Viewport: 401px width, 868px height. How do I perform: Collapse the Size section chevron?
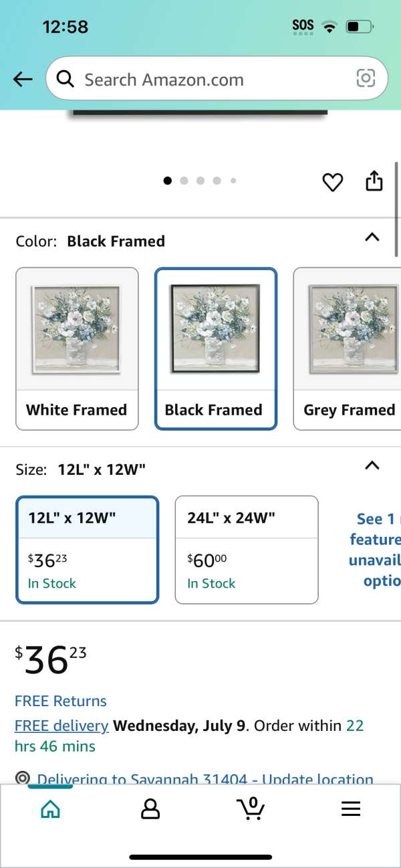[372, 466]
